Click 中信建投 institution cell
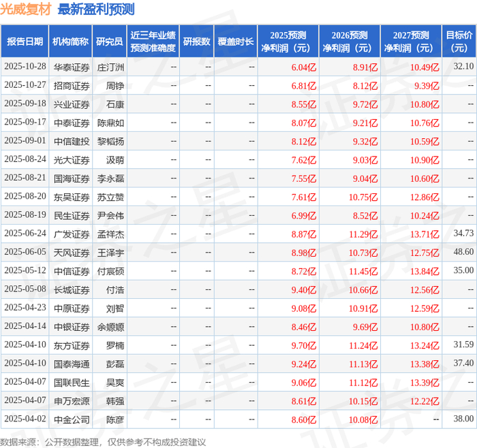The image size is (477, 448). (72, 142)
